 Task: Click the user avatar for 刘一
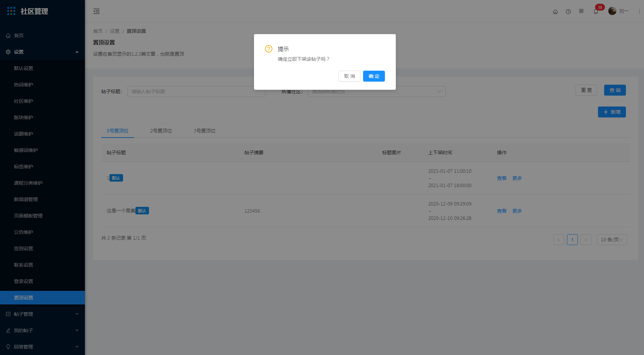point(612,11)
